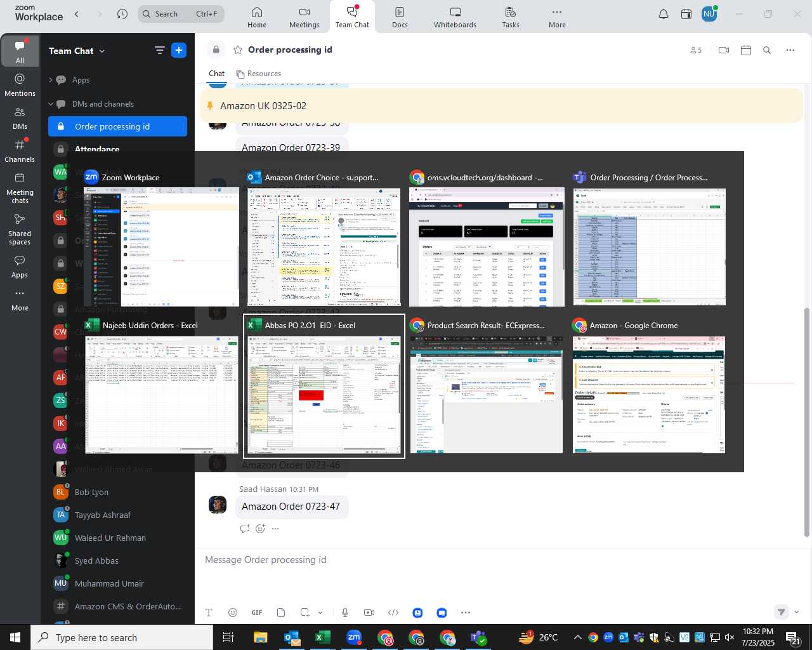
Task: Open the chat header more options
Action: click(x=790, y=50)
